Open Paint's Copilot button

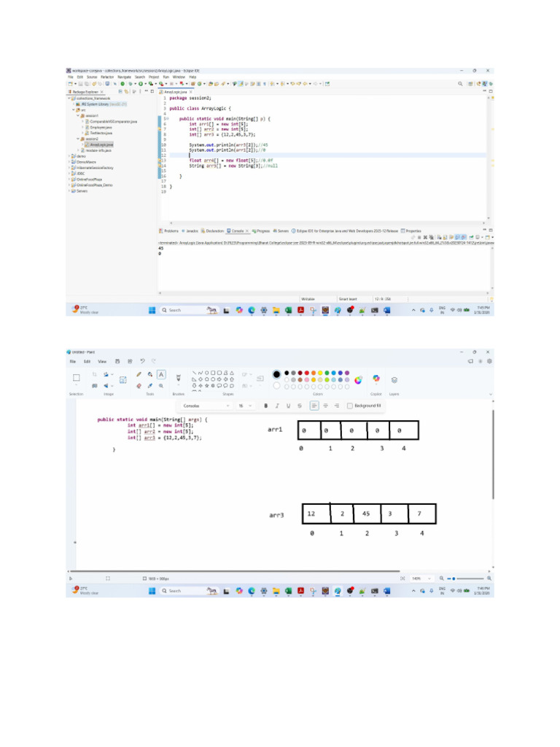(x=376, y=379)
